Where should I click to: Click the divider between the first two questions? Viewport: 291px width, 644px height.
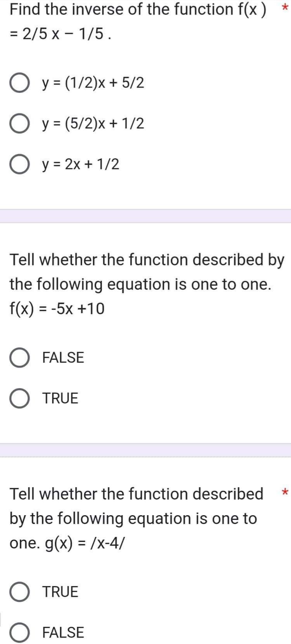(145, 216)
